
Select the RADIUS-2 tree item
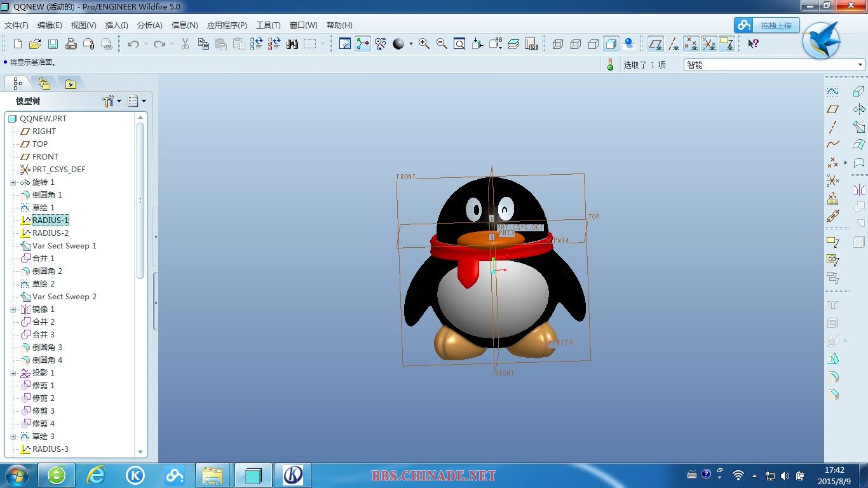tap(50, 233)
